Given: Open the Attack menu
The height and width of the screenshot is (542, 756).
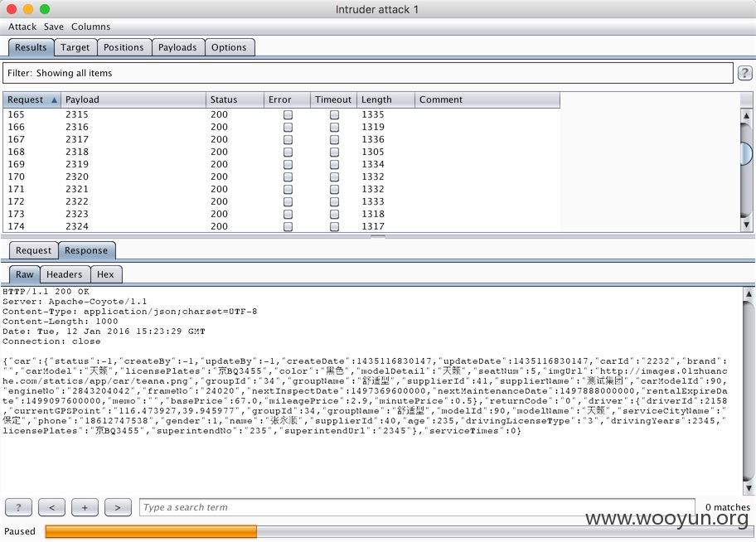Looking at the screenshot, I should click(x=22, y=27).
